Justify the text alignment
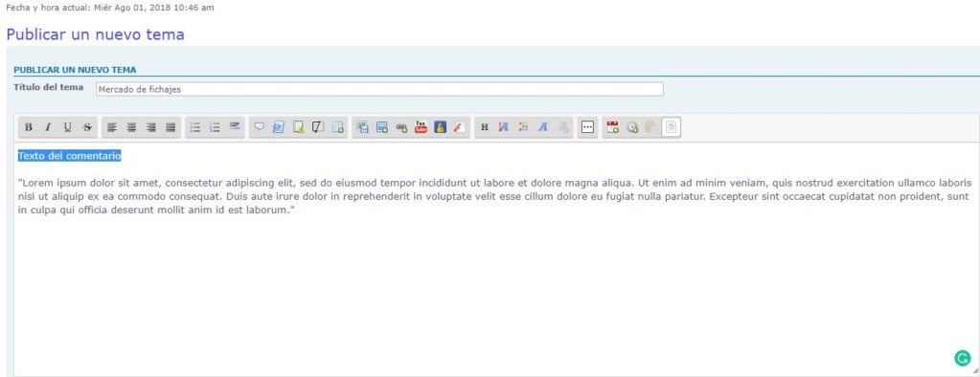The width and height of the screenshot is (980, 377). point(171,127)
